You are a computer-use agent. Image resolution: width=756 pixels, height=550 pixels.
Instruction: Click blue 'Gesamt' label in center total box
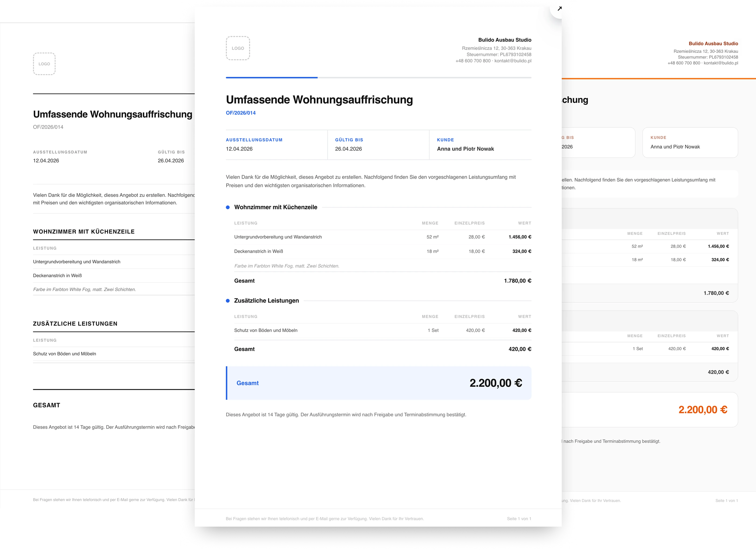click(x=247, y=383)
